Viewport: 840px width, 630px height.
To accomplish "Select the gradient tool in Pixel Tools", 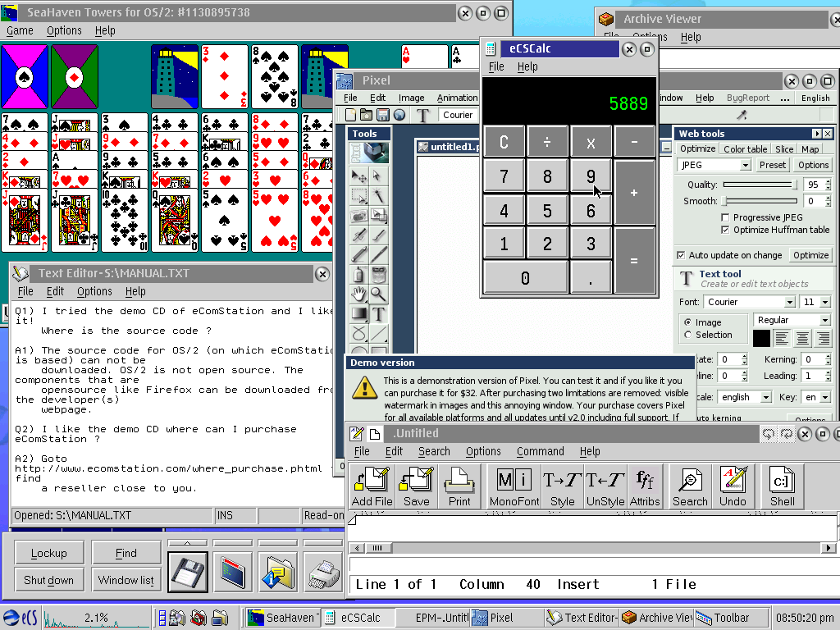I will 359,313.
